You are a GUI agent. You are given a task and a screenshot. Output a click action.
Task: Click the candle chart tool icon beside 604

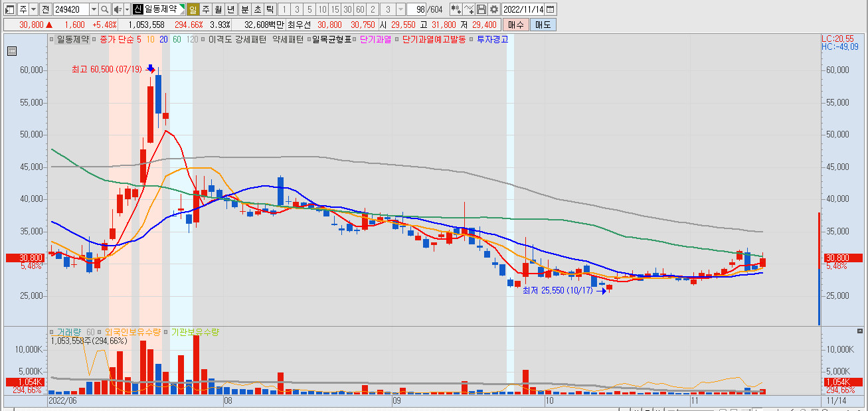[x=456, y=9]
